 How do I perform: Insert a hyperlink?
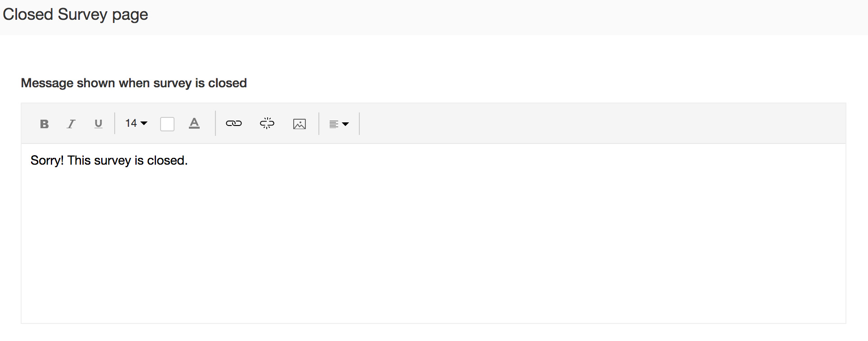[234, 124]
